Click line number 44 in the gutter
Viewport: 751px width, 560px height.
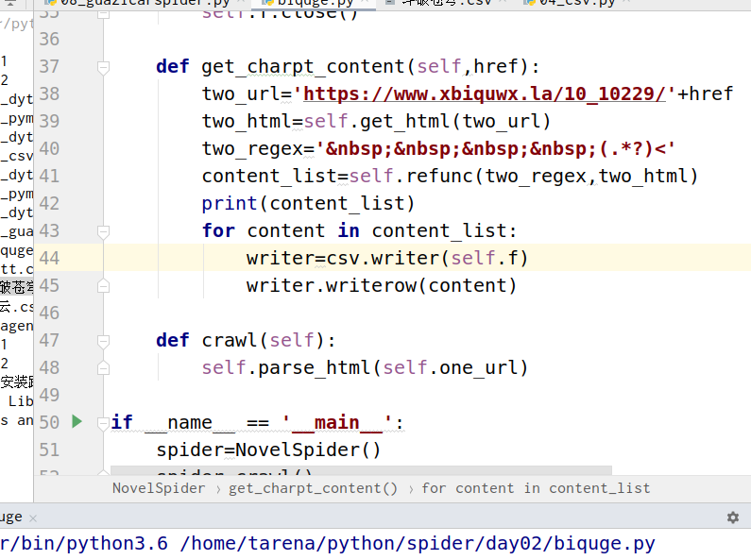pos(48,259)
